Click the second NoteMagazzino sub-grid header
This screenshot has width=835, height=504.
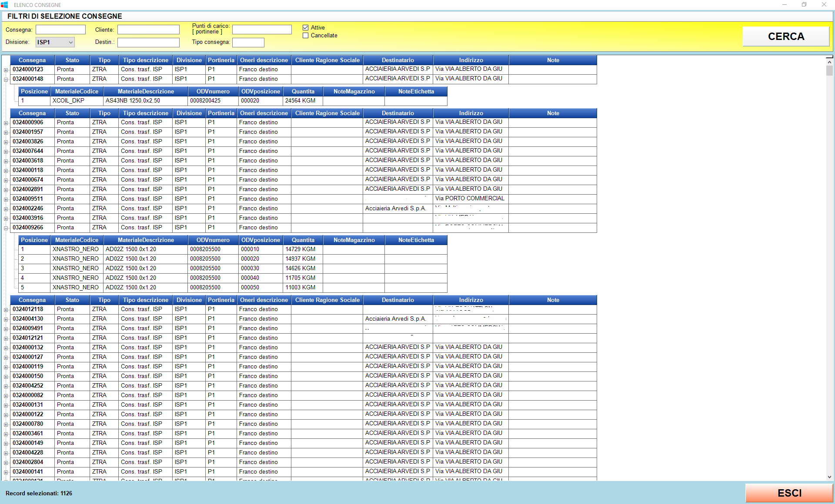(x=354, y=240)
